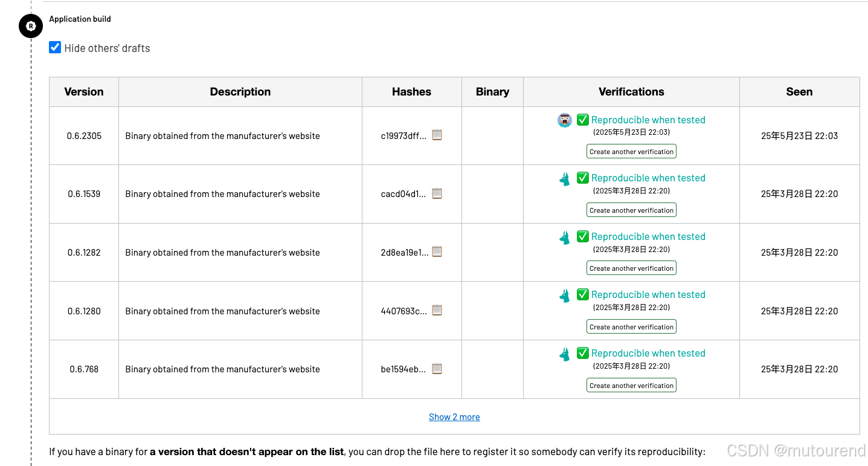Expand the list with Show 2 more
Viewport: 868px width, 466px height.
pos(454,417)
